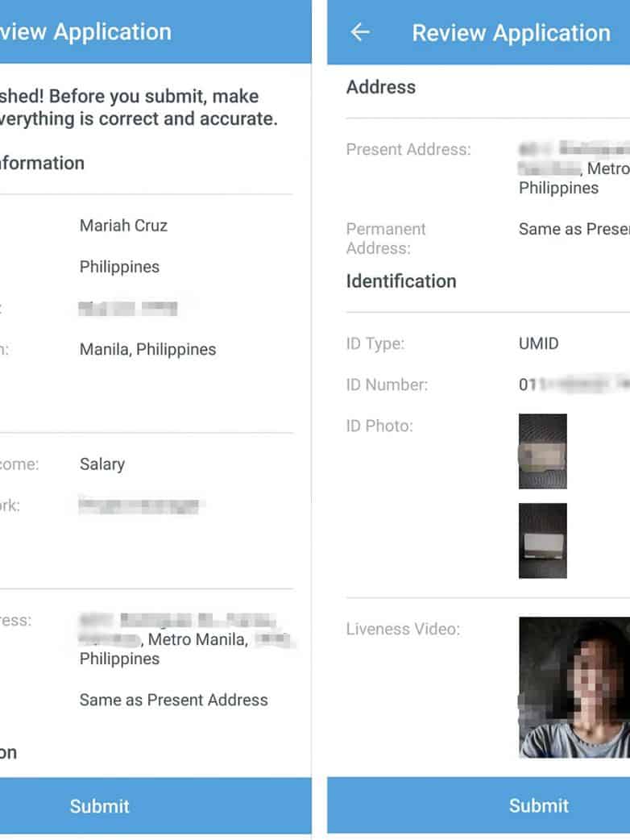
Task: Click the Address section heading
Action: (x=381, y=87)
